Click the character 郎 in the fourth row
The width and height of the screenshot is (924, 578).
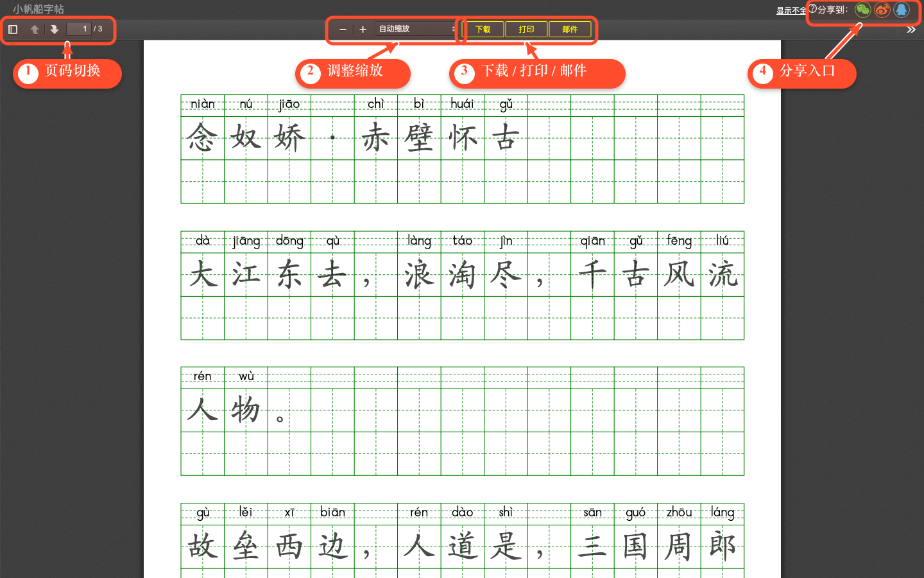point(723,547)
